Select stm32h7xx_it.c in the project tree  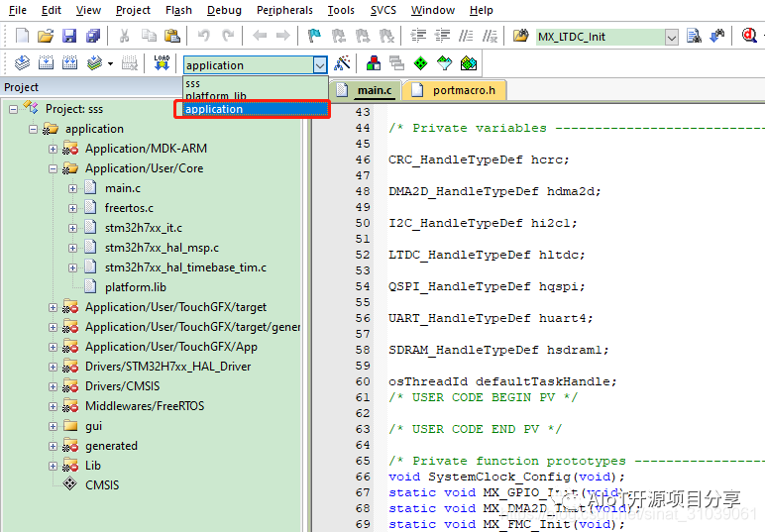[x=144, y=228]
